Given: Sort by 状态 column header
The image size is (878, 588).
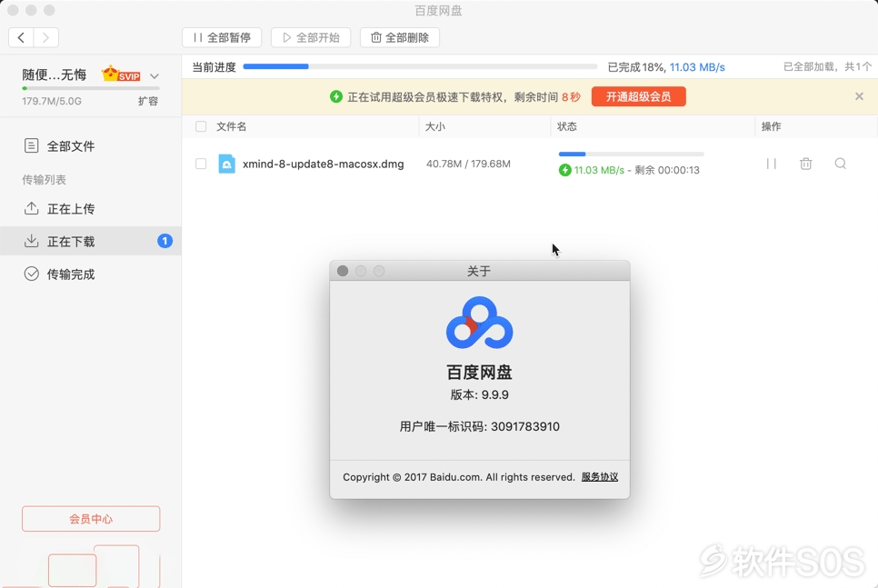Looking at the screenshot, I should pos(566,126).
